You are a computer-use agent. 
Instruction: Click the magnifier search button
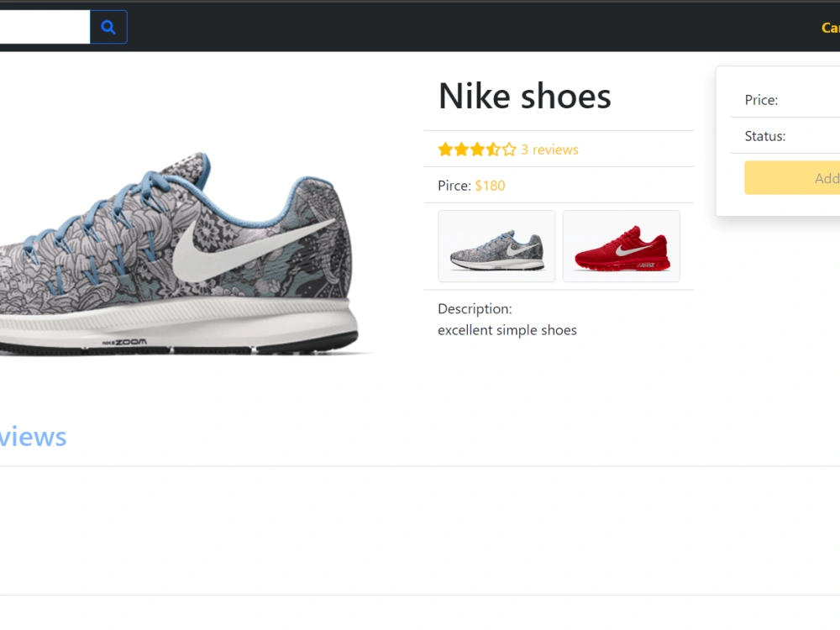[x=108, y=27]
